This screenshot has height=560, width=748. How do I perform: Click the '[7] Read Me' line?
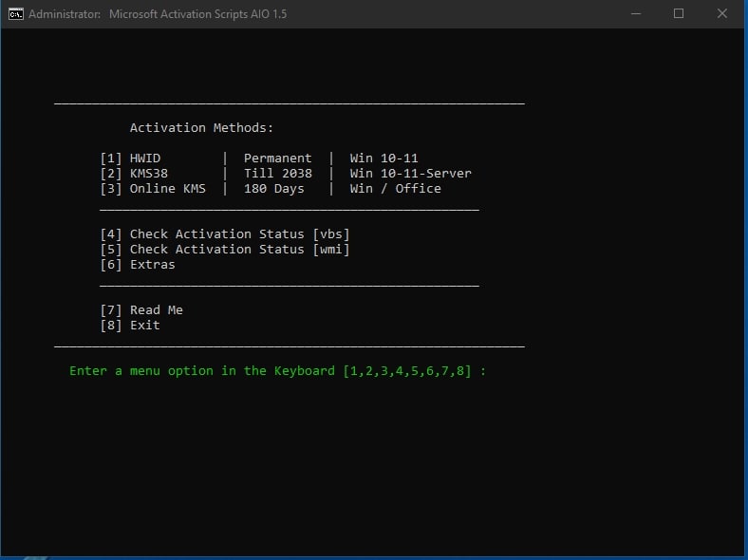point(141,310)
